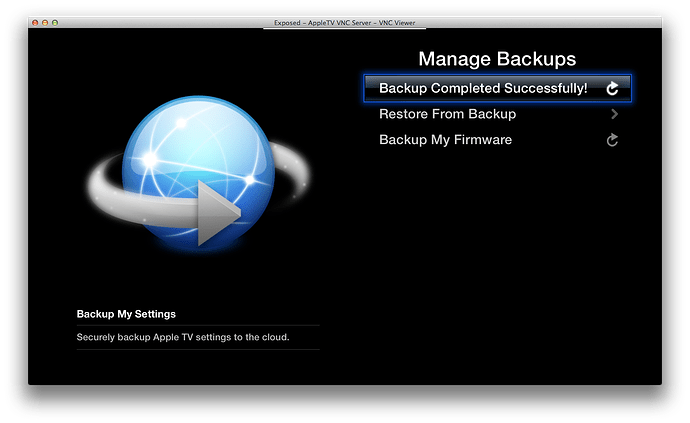Image resolution: width=690 pixels, height=423 pixels.
Task: Click refresh arrow icon beside Backup My Firmware
Action: pyautogui.click(x=612, y=140)
